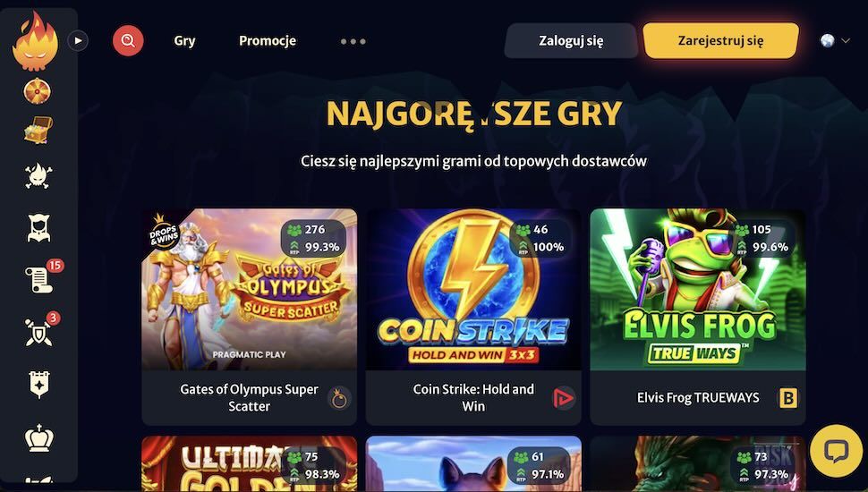Screen dimensions: 868x492
Task: Open the Gry menu item
Action: coord(184,41)
